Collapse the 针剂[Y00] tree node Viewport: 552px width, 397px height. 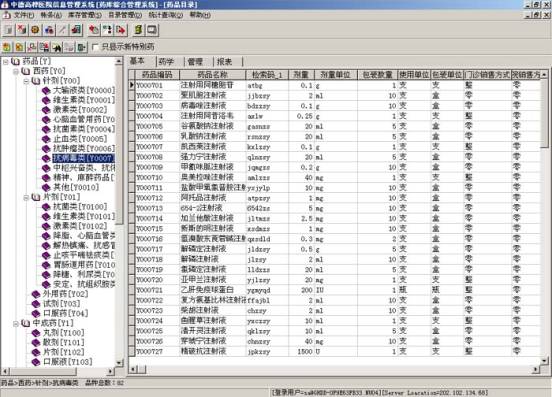26,81
